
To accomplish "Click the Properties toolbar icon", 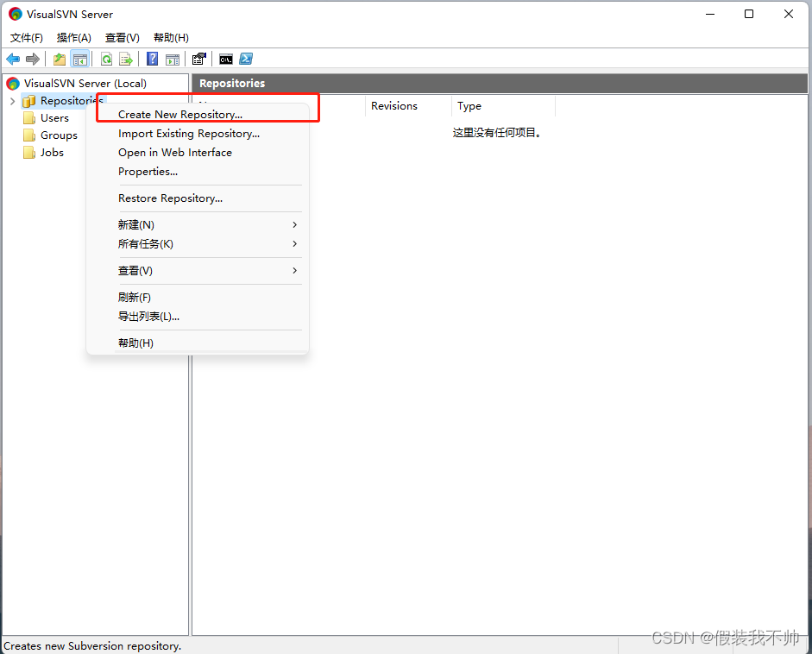I will (198, 59).
